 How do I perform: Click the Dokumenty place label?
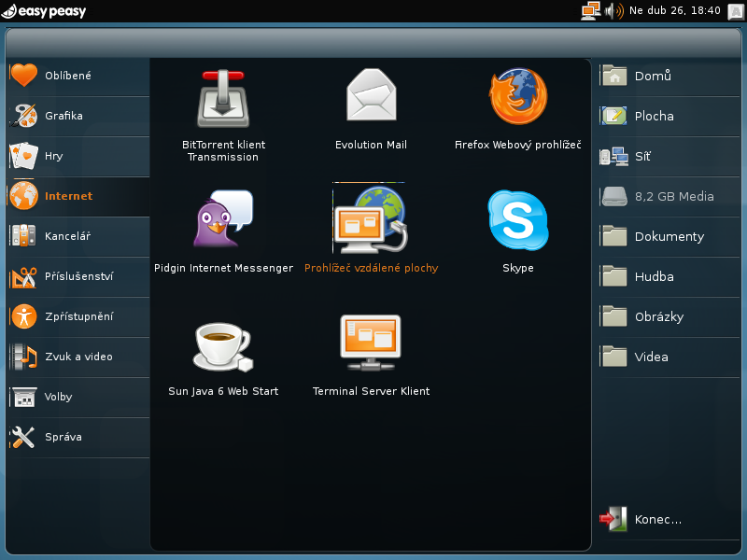[x=669, y=237]
